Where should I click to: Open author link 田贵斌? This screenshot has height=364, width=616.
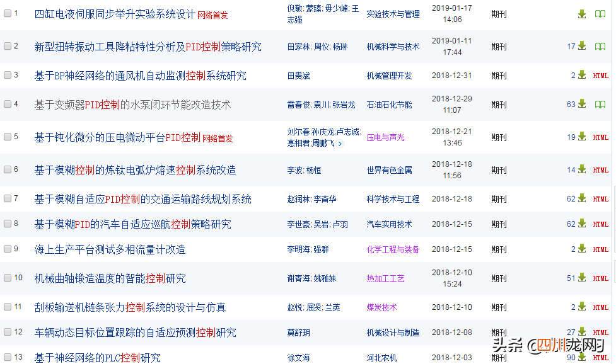click(x=299, y=76)
